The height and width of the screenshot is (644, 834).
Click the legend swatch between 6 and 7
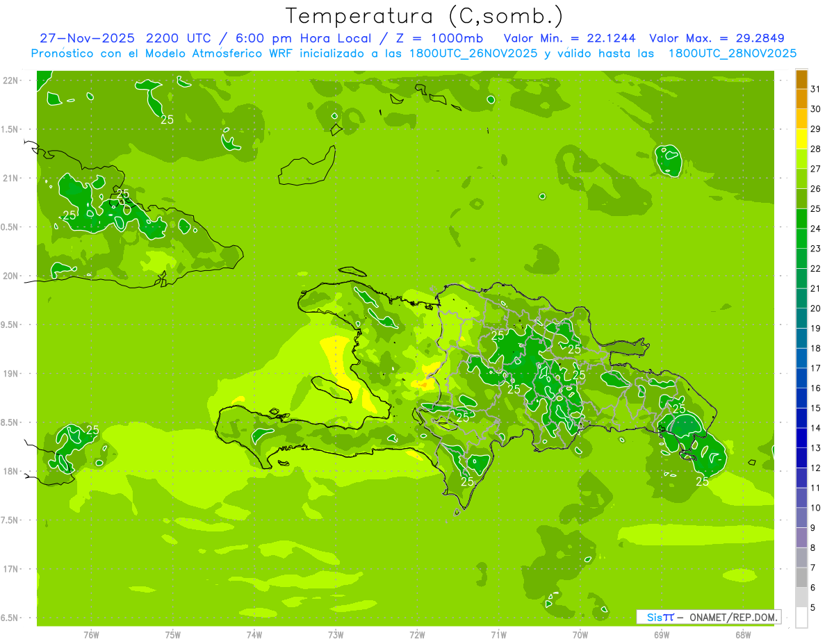coord(801,577)
